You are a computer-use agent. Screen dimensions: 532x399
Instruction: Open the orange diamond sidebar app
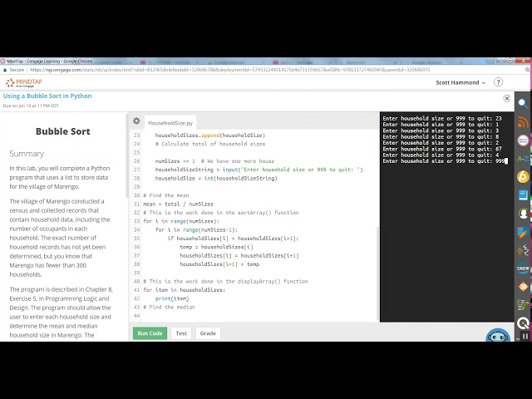(523, 287)
